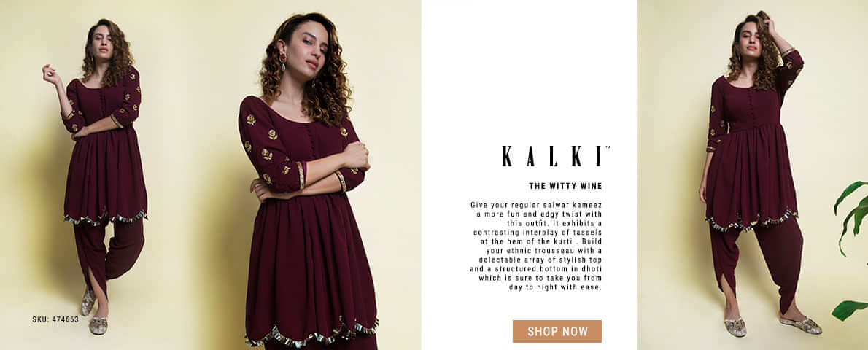
Task: Click right model's wine dhoti pants
Action: point(756,259)
